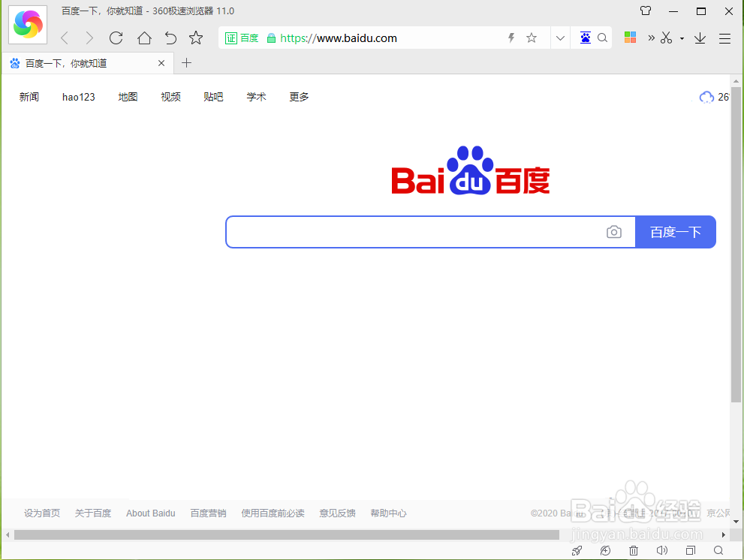Go back with the back arrow
The height and width of the screenshot is (560, 744).
click(x=65, y=38)
